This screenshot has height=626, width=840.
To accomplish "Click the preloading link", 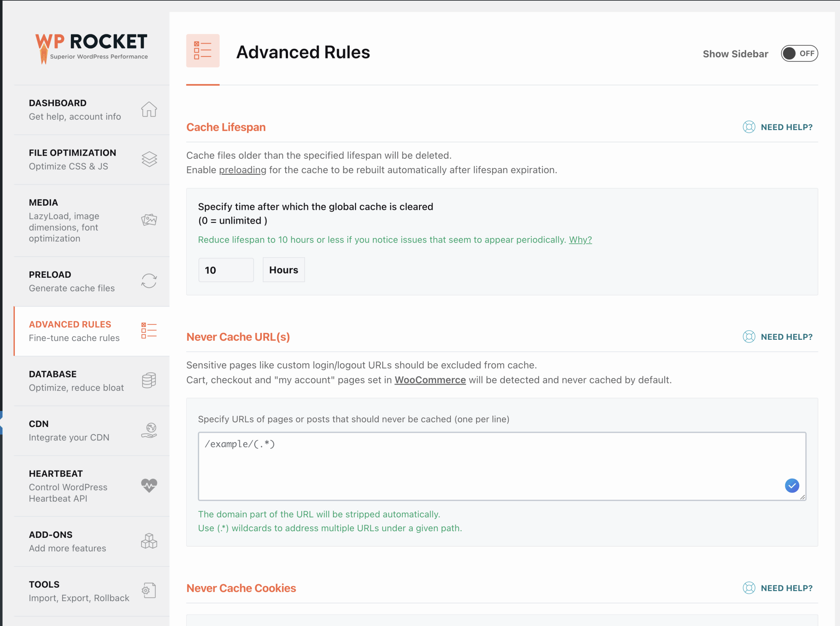I will tap(242, 170).
